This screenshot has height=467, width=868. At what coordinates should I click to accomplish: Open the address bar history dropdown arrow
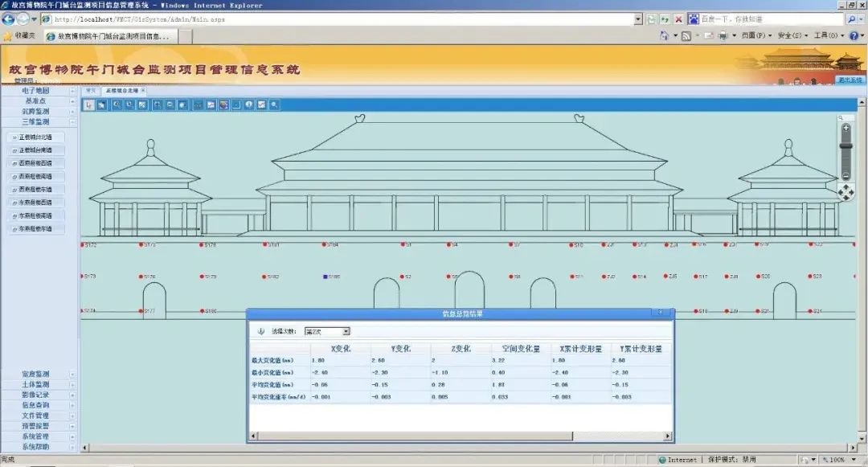point(638,19)
